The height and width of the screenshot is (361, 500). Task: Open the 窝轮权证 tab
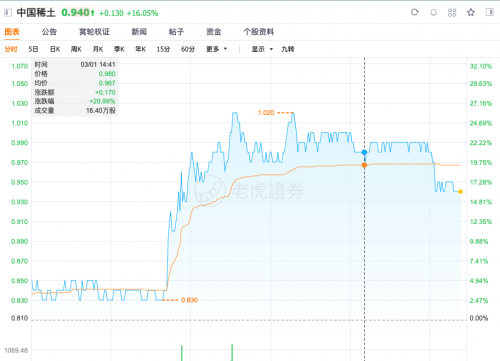pos(94,32)
